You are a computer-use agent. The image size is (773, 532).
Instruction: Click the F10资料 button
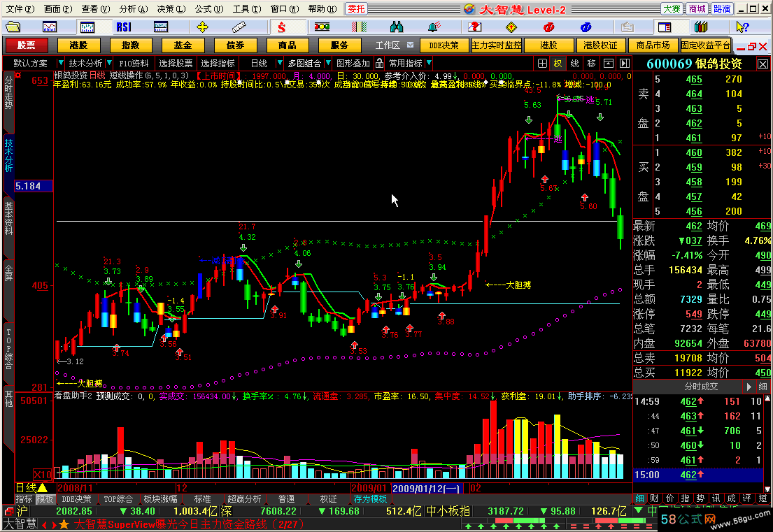click(134, 63)
